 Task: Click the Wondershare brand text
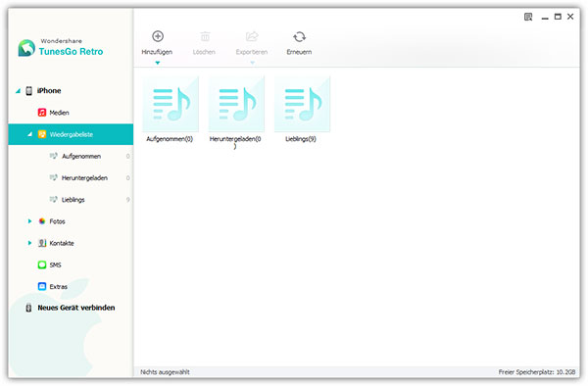(61, 41)
